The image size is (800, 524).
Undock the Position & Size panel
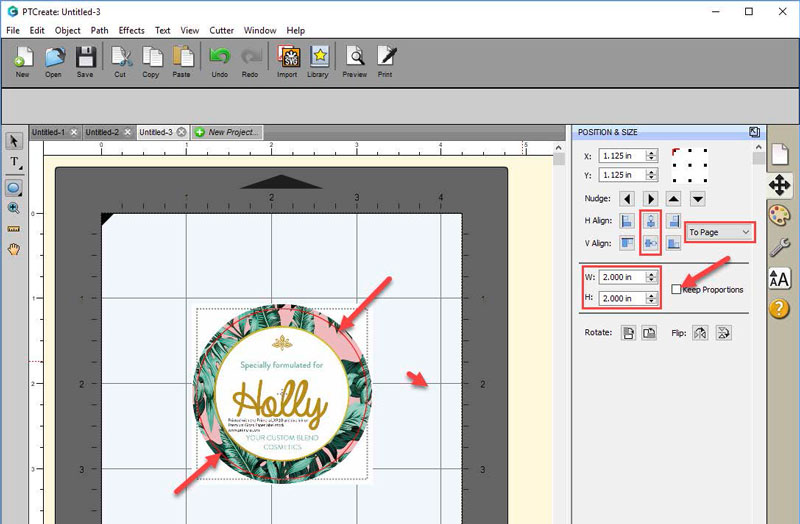755,132
